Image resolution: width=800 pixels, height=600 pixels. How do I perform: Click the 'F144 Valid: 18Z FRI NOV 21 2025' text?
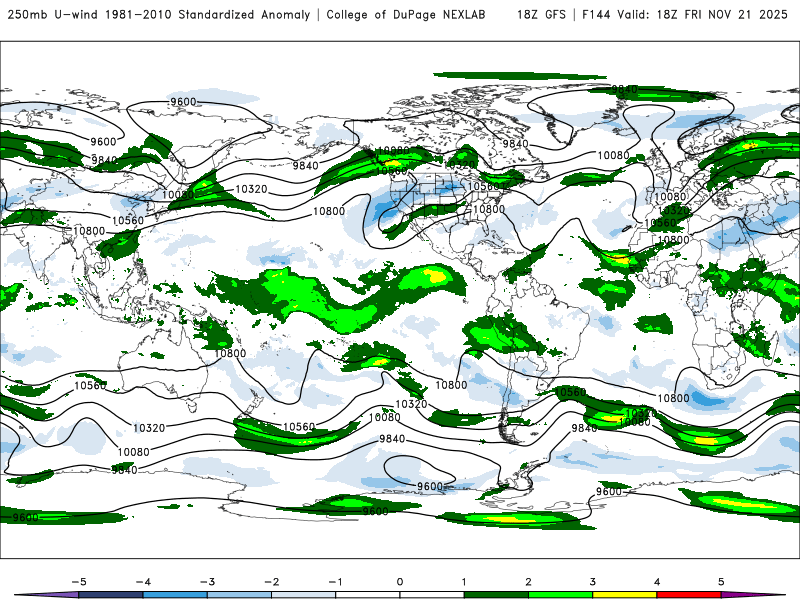pyautogui.click(x=685, y=14)
